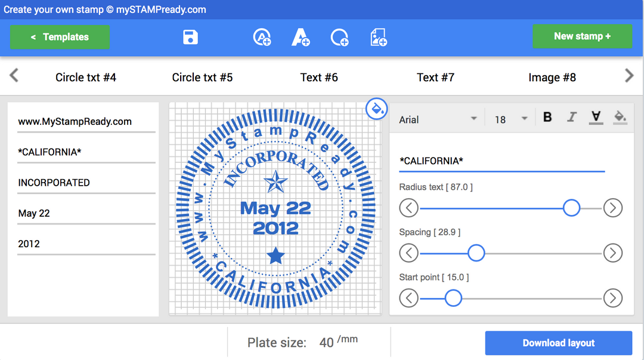Toggle bold formatting for CALIFORNIA text
The image size is (644, 360).
pos(547,117)
